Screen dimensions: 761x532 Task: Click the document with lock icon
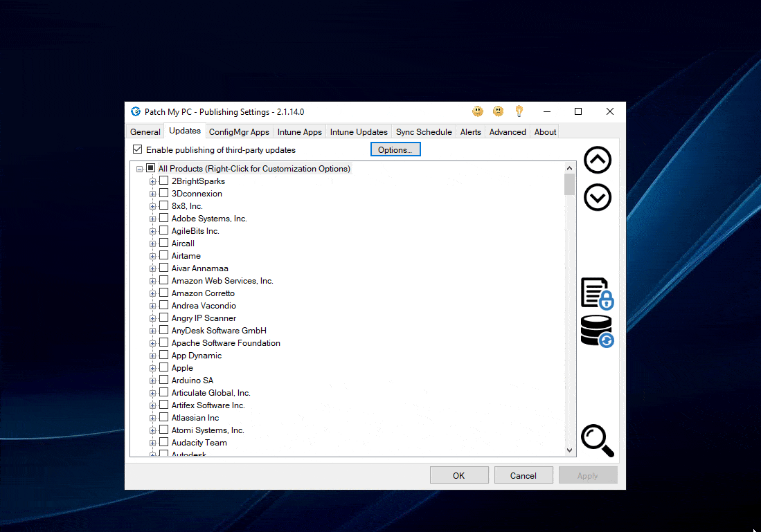[x=598, y=293]
